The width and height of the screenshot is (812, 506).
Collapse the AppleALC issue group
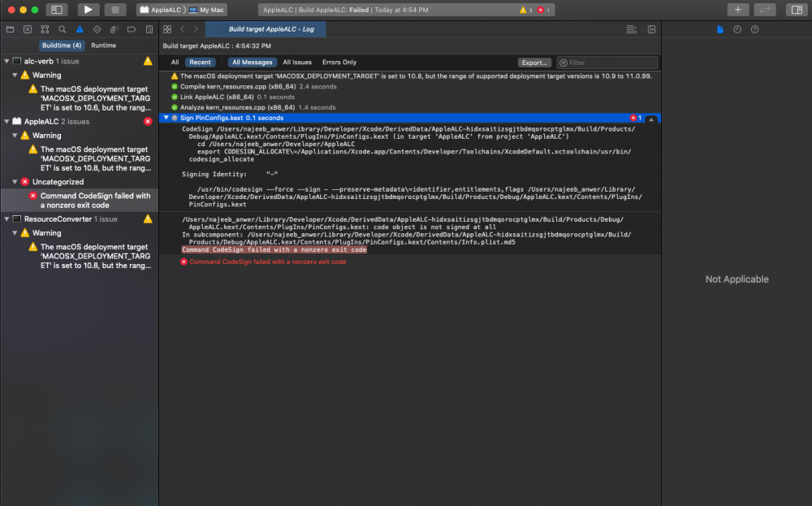coord(6,121)
